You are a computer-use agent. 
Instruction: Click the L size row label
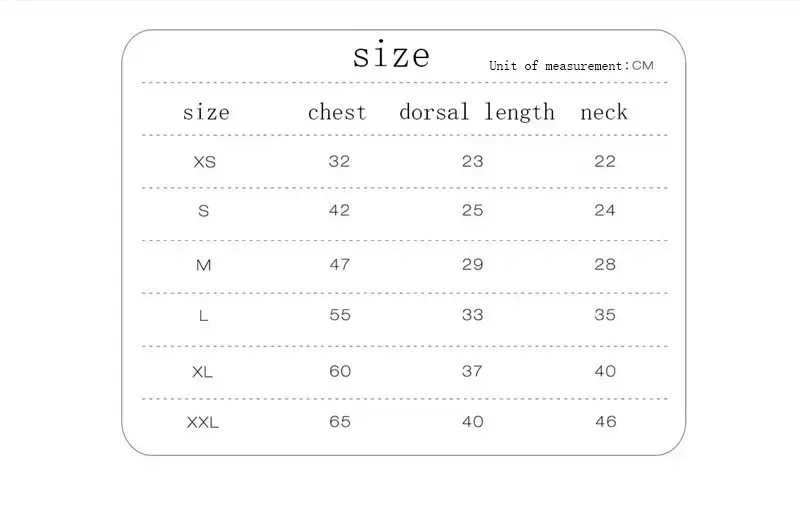click(203, 316)
